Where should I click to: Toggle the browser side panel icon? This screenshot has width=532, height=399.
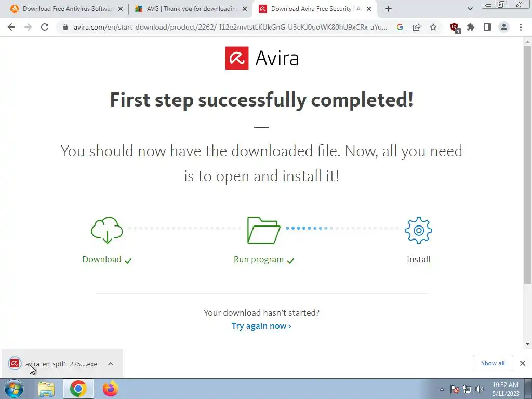(487, 27)
